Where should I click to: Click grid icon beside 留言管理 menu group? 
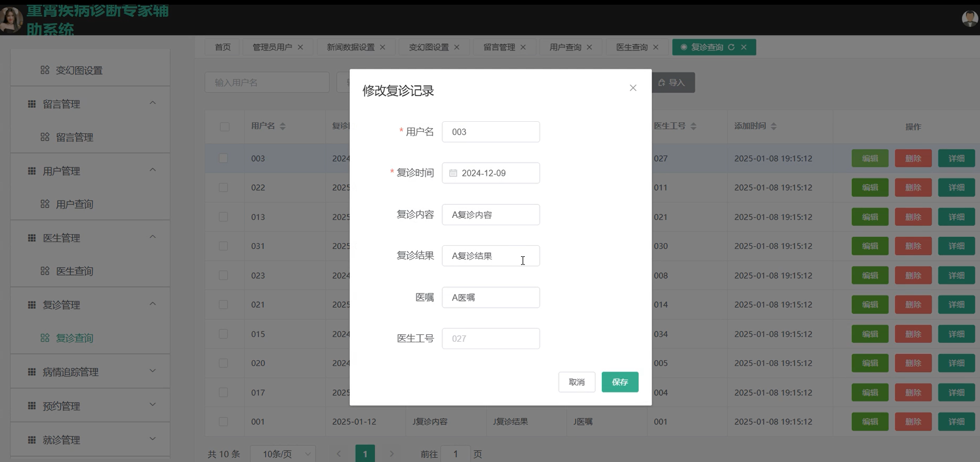[32, 104]
